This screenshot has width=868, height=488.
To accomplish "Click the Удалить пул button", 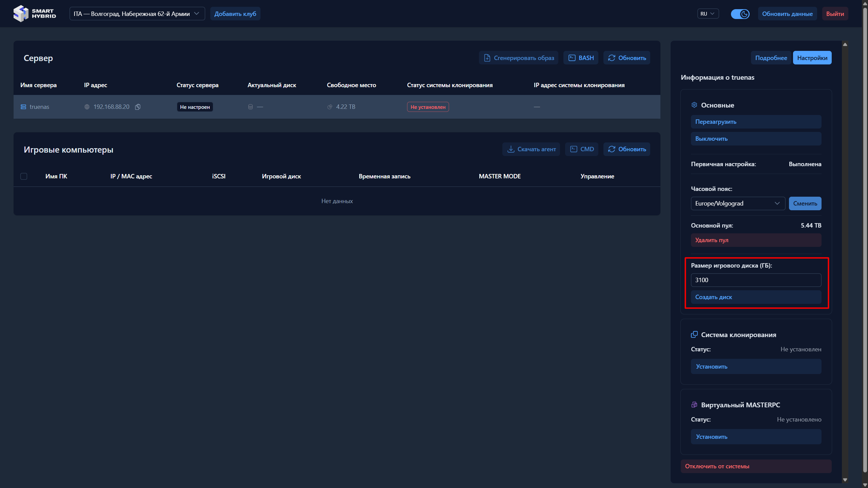I will click(756, 240).
